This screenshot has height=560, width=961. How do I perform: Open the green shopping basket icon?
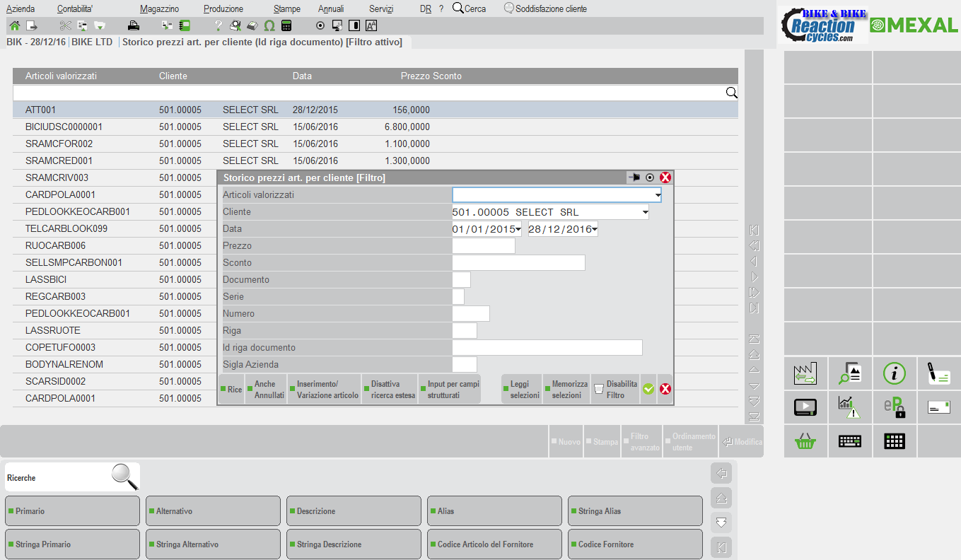805,441
